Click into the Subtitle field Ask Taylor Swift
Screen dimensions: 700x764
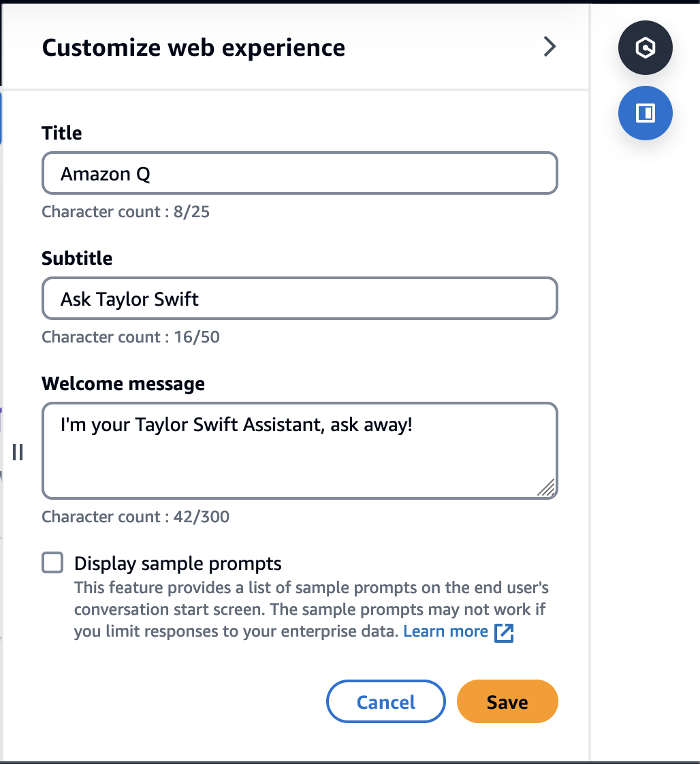(300, 299)
